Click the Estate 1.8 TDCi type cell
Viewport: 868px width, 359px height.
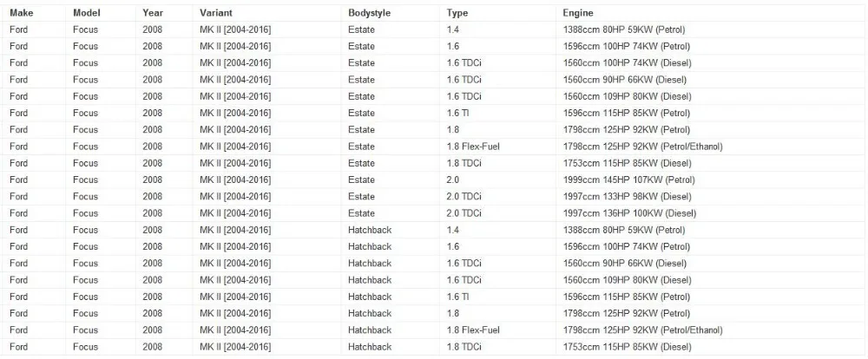click(x=497, y=163)
